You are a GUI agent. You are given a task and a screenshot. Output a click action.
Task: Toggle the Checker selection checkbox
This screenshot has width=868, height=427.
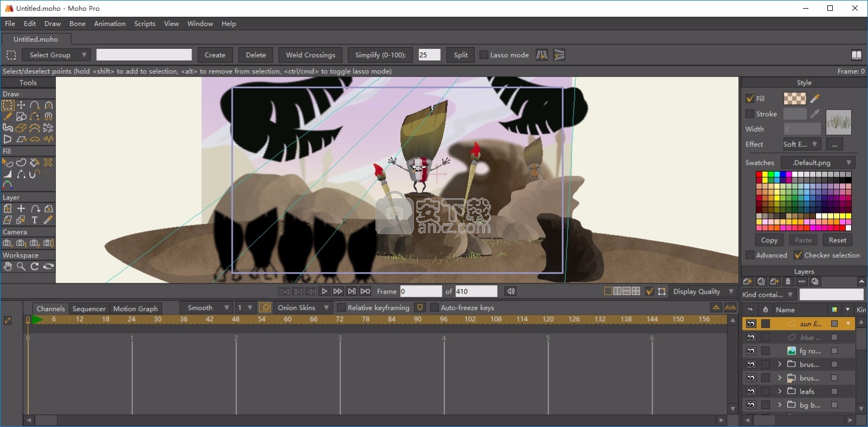[x=798, y=255]
